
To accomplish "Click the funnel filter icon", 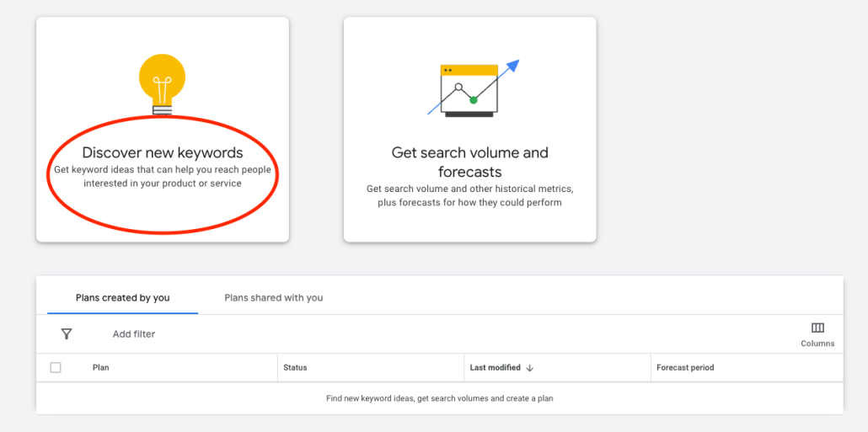I will [x=67, y=334].
